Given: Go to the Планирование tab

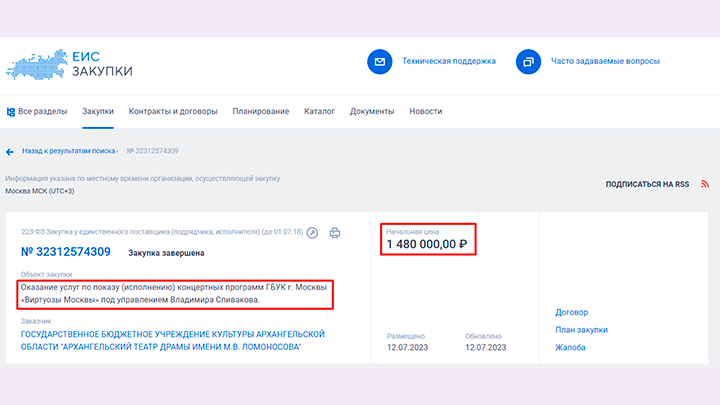Looking at the screenshot, I should pyautogui.click(x=260, y=112).
